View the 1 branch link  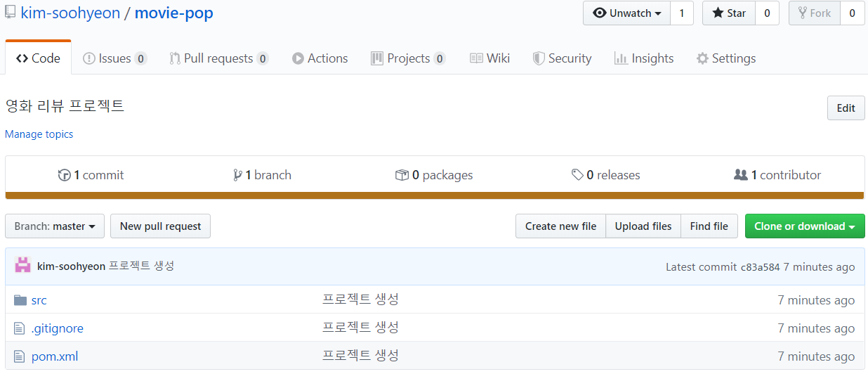[262, 175]
